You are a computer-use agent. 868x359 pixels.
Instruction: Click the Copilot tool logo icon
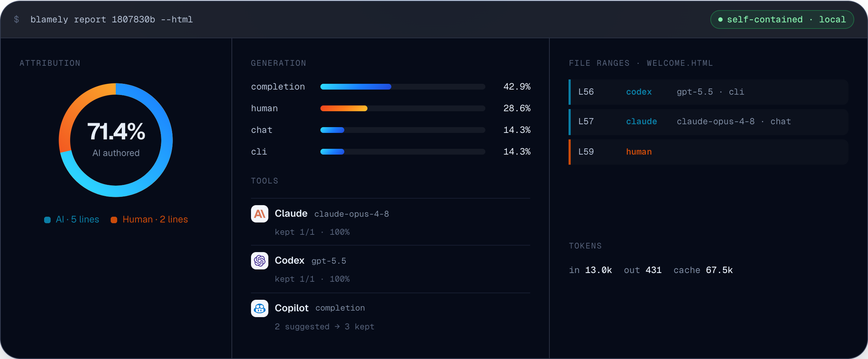click(260, 308)
